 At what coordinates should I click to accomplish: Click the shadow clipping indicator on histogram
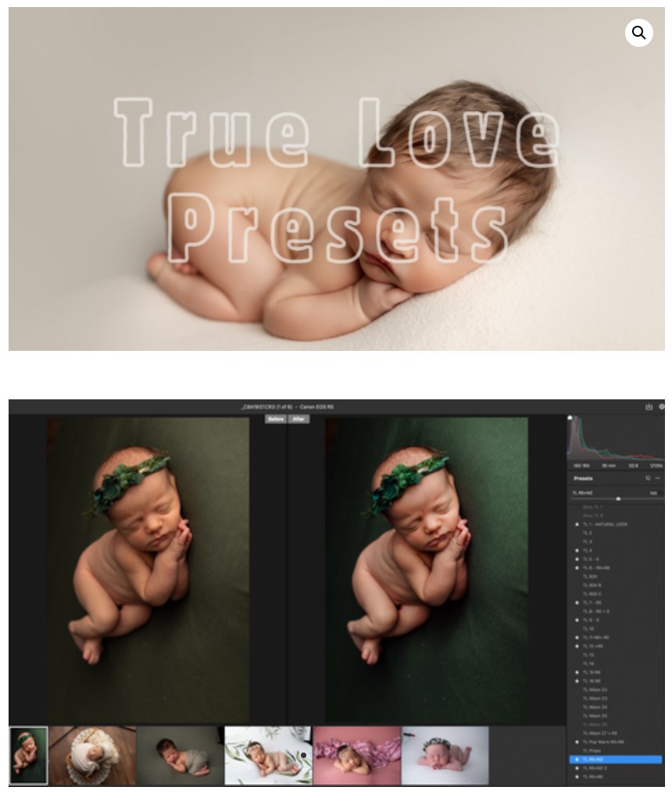[570, 418]
